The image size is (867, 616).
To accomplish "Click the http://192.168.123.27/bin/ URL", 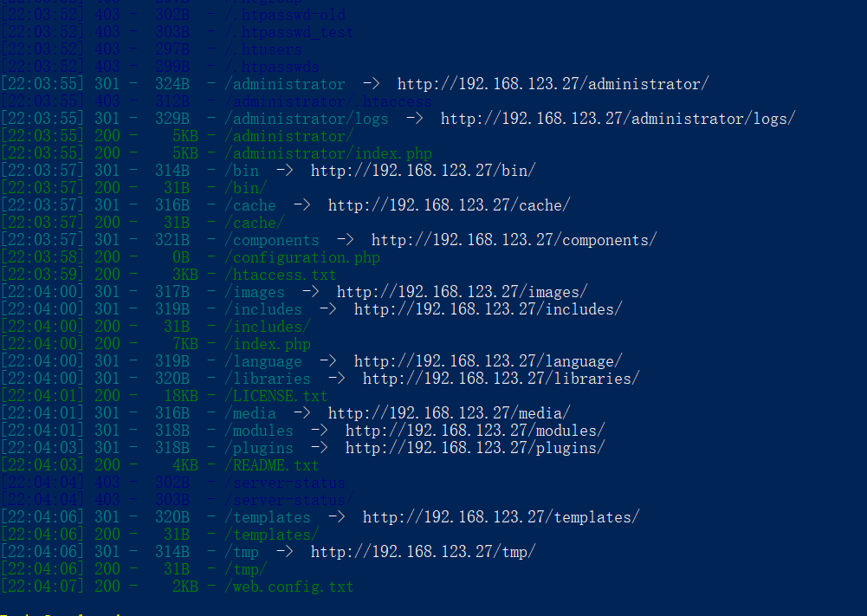I will pyautogui.click(x=423, y=171).
